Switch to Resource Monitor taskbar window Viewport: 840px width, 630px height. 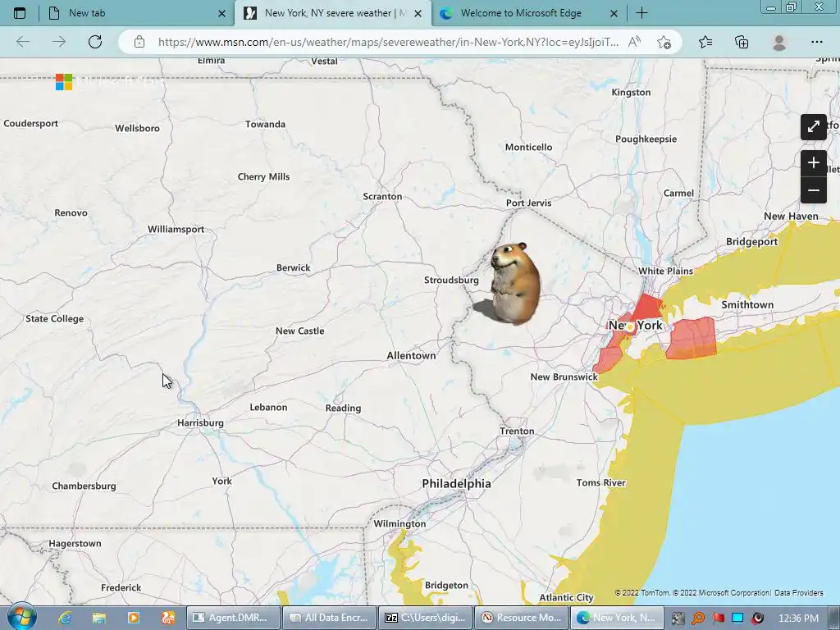(x=521, y=618)
